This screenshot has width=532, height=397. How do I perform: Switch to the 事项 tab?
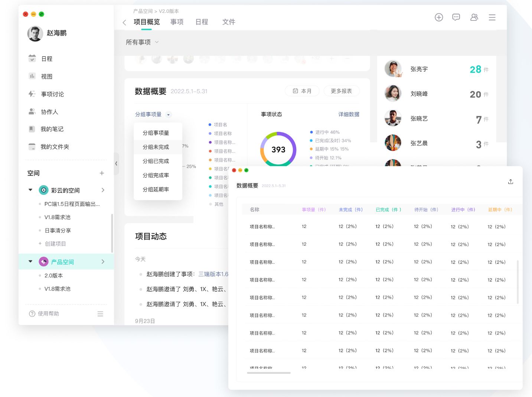coord(177,22)
